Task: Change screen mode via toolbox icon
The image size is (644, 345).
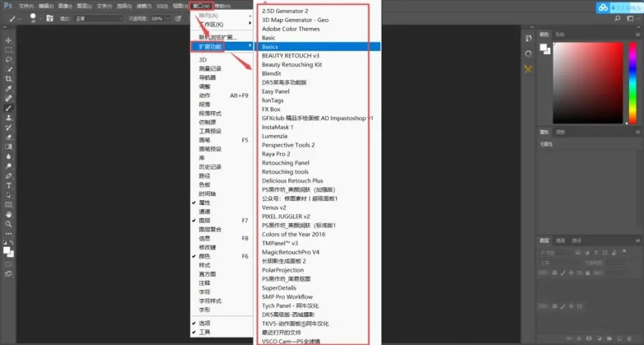Action: click(x=8, y=274)
